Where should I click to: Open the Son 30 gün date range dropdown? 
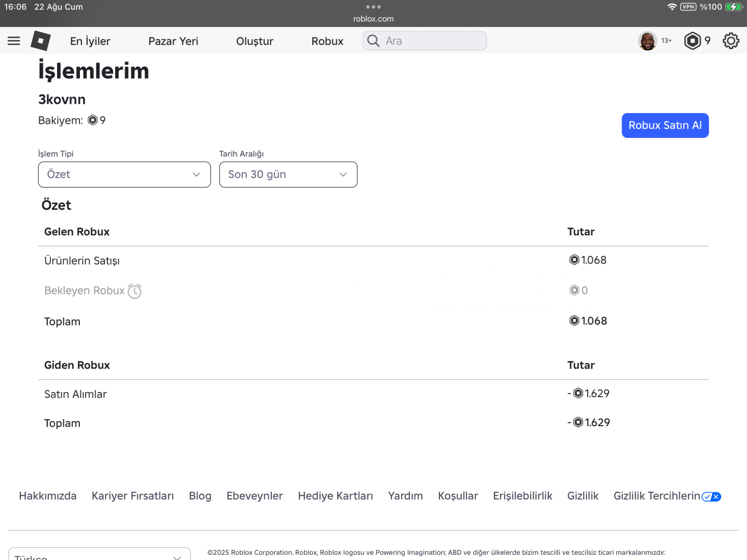point(288,175)
